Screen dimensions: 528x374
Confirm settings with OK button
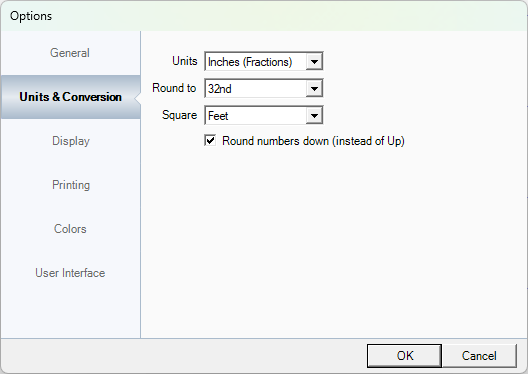tap(404, 356)
